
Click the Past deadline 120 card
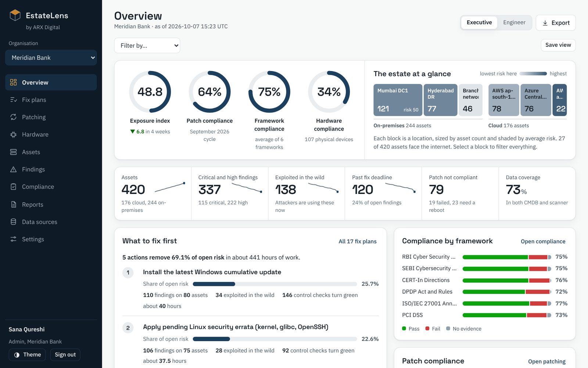coord(383,194)
